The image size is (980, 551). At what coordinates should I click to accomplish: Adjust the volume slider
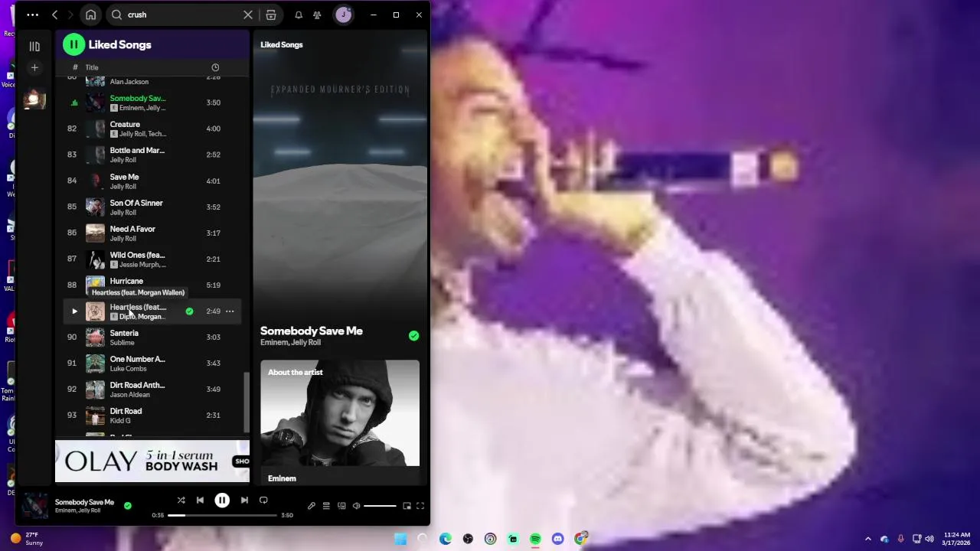pos(380,506)
